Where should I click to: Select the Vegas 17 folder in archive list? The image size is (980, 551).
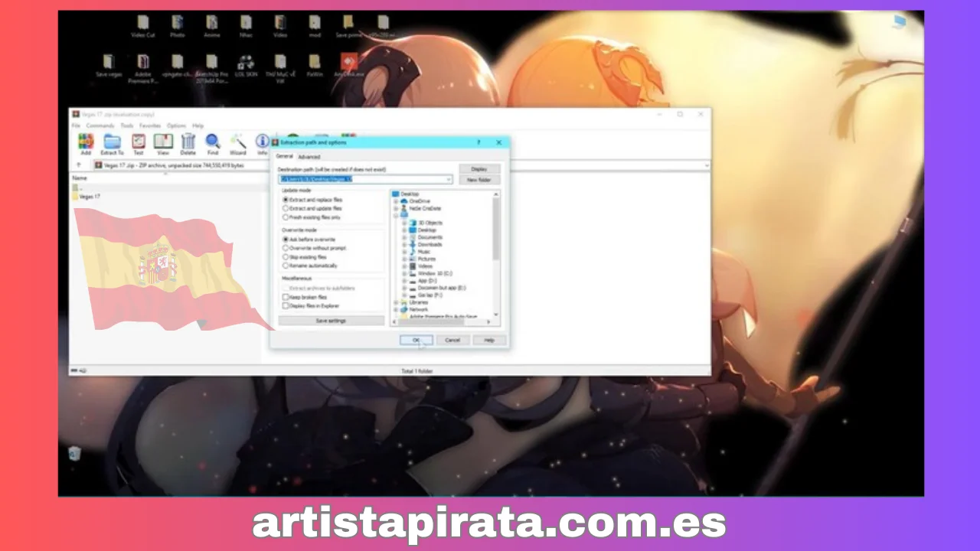pos(87,197)
